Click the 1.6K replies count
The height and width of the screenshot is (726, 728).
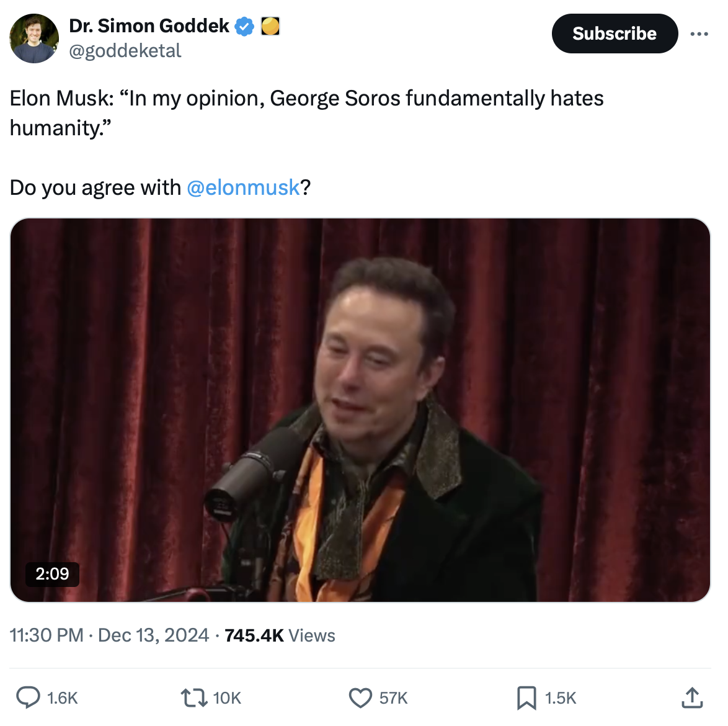point(63,698)
